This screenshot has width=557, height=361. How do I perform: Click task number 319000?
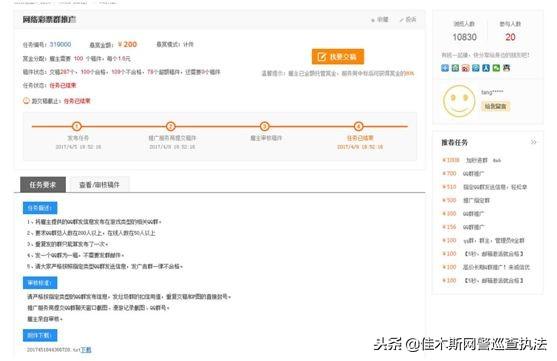[x=60, y=44]
